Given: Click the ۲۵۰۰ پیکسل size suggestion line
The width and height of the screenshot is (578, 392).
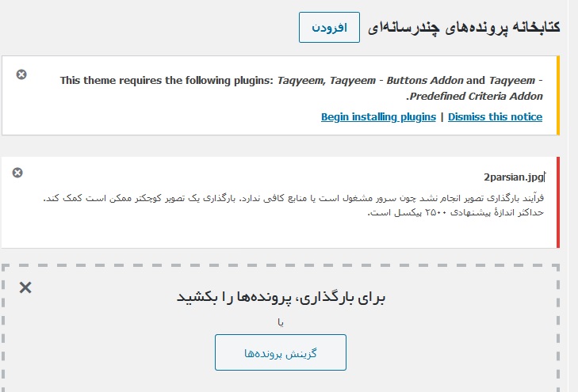Looking at the screenshot, I should [x=456, y=212].
